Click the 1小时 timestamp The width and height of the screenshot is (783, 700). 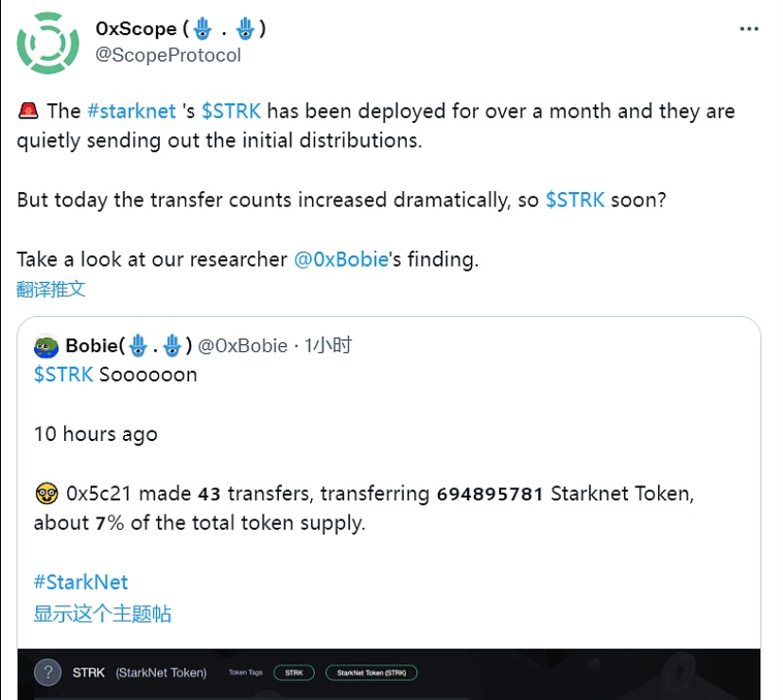point(328,345)
